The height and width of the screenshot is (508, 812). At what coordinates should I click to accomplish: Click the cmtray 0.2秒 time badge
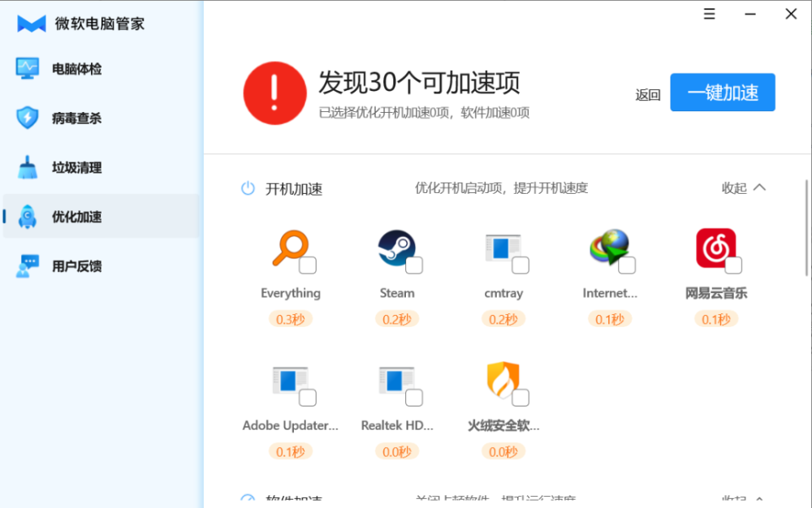[x=503, y=319]
